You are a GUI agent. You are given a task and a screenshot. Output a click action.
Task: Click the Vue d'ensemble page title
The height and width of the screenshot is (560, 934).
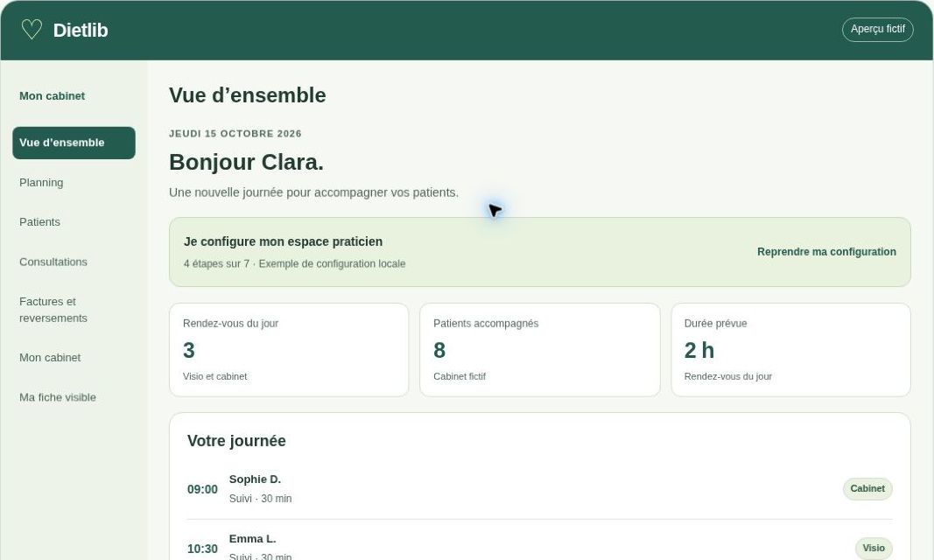point(247,95)
